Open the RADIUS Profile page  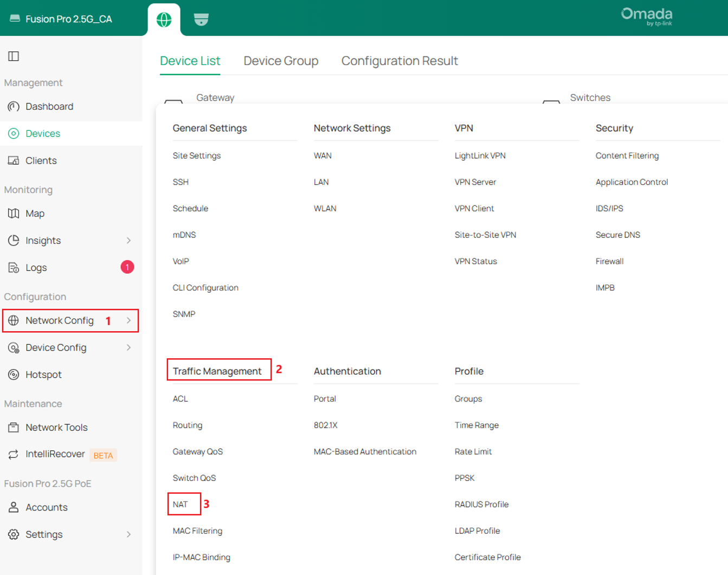tap(481, 505)
